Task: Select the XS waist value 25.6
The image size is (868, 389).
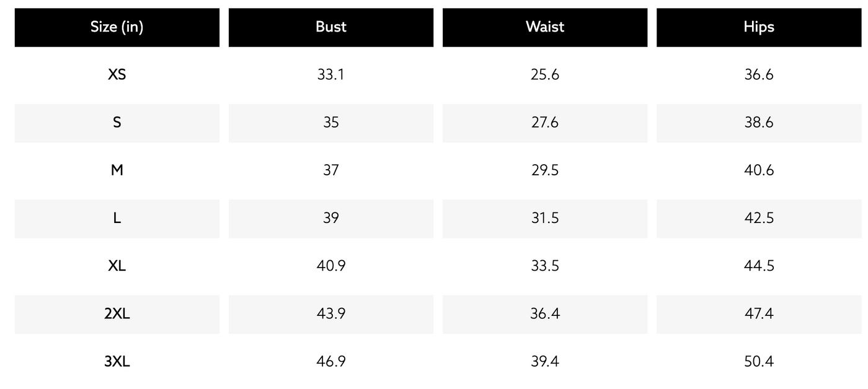Action: (x=544, y=75)
